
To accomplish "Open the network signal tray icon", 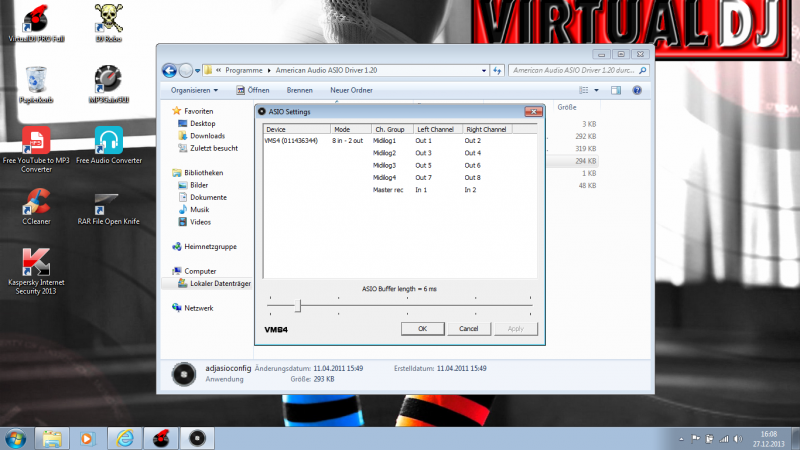I will pyautogui.click(x=724, y=439).
